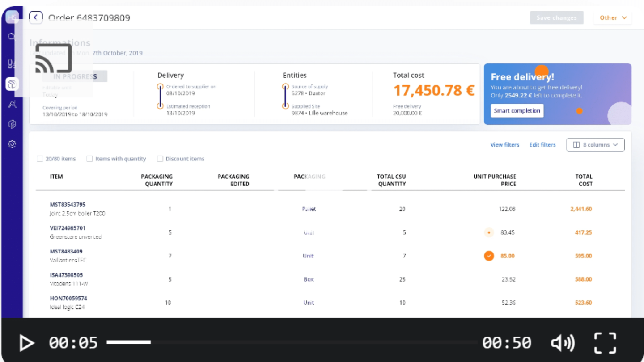The image size is (644, 362).
Task: Sort by ITEM column header
Action: tap(56, 177)
